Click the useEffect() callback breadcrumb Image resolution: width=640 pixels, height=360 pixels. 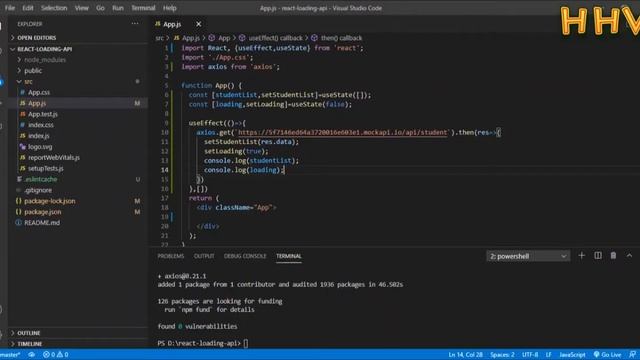[x=271, y=38]
